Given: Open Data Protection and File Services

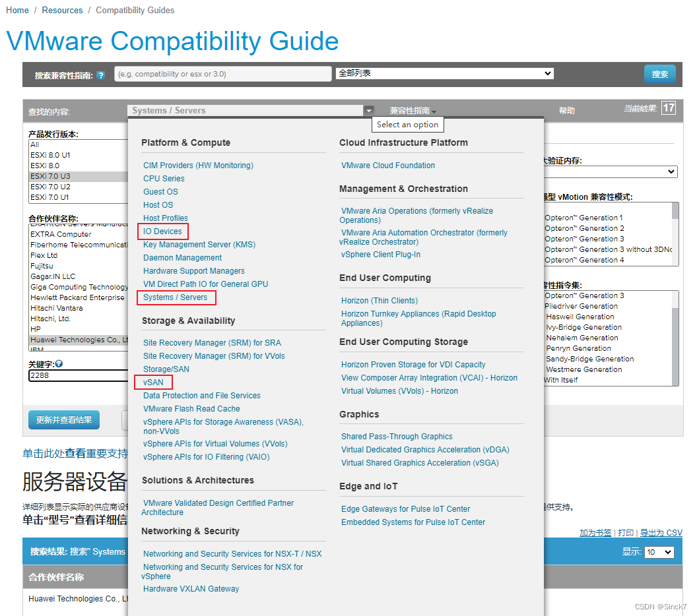Looking at the screenshot, I should [202, 396].
